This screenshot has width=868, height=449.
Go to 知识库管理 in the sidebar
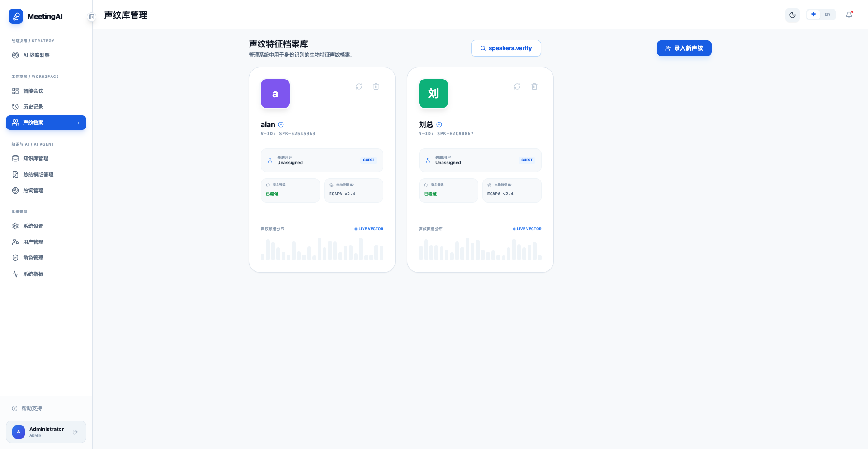[x=36, y=158]
